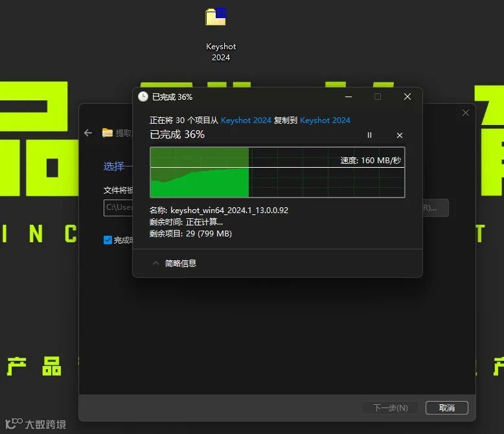Open the source Keyshot 2024 link
Viewport: 504px width, 434px height.
coord(246,120)
